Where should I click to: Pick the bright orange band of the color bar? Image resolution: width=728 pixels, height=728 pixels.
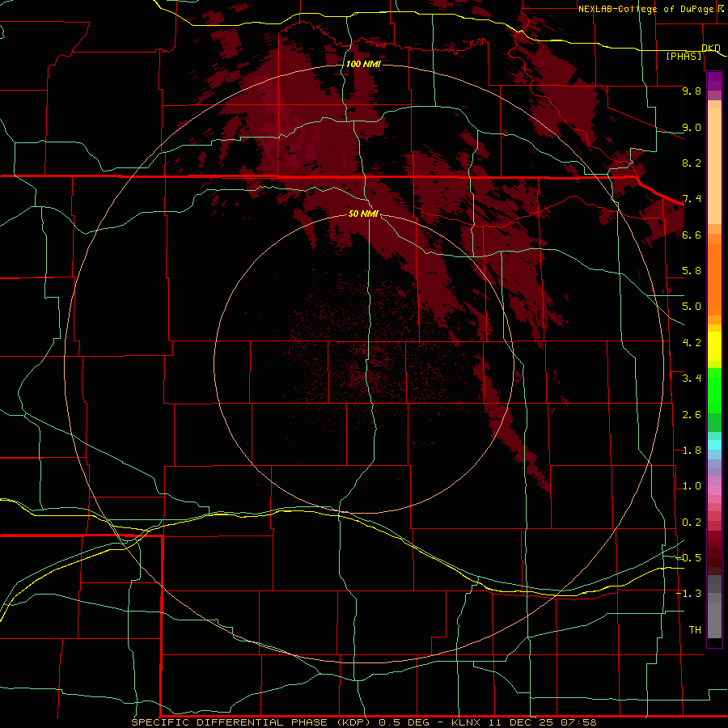[714, 278]
